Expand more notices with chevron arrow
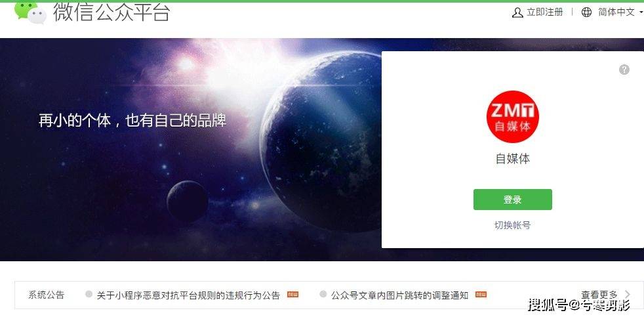644x319 pixels. (627, 294)
